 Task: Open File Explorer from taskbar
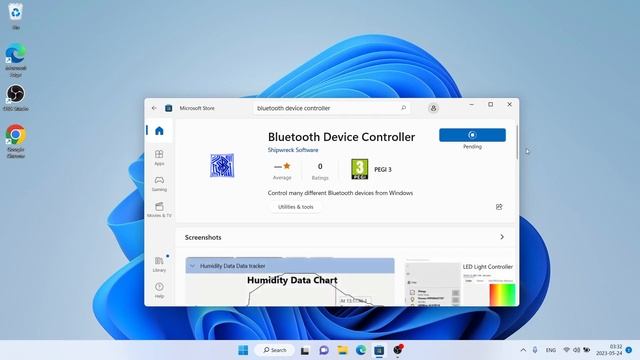click(342, 350)
